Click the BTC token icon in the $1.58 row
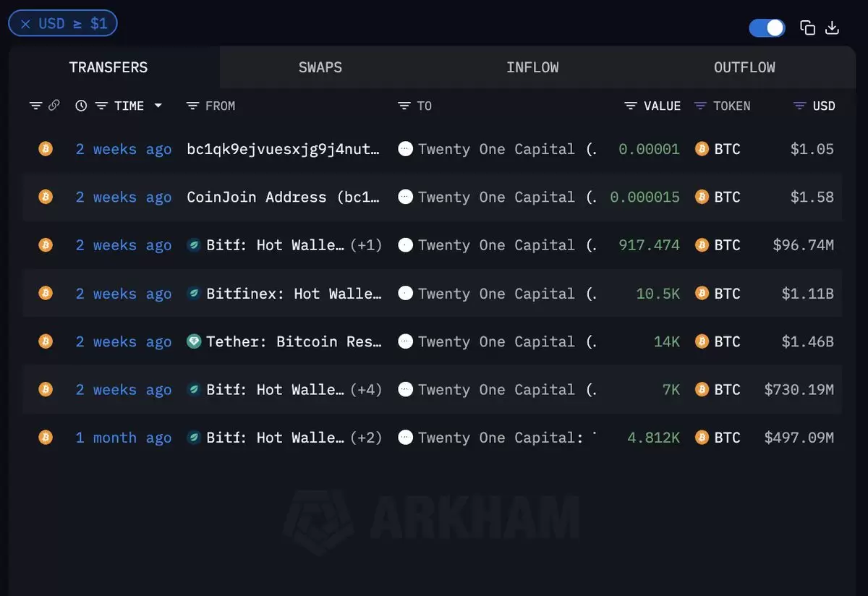This screenshot has height=596, width=868. click(x=701, y=197)
